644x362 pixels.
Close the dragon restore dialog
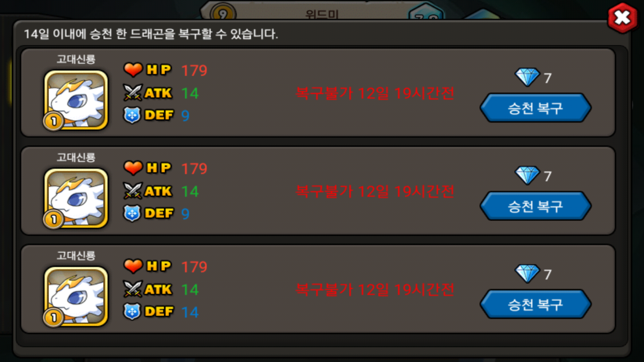(x=623, y=18)
